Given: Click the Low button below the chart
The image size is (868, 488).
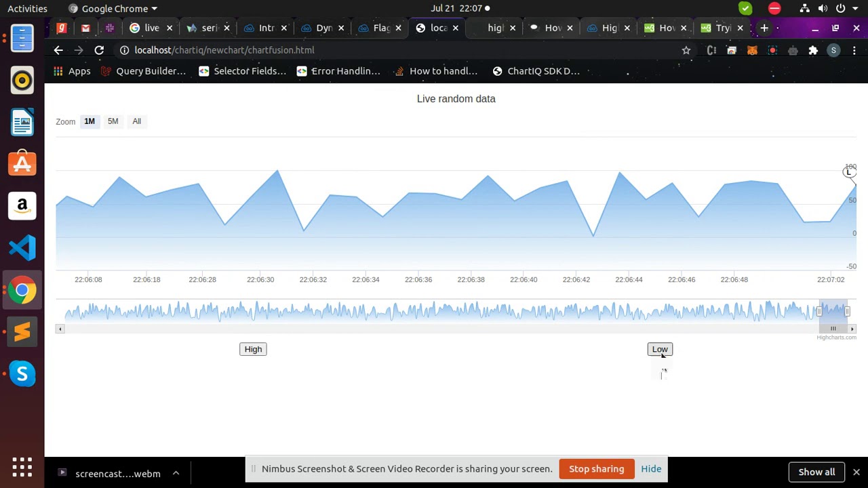Looking at the screenshot, I should 660,349.
